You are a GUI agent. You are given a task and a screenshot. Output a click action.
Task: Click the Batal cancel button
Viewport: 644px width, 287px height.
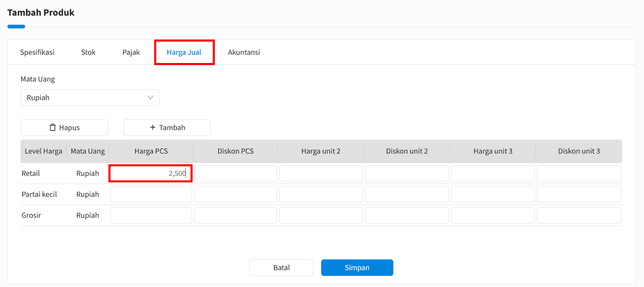pyautogui.click(x=281, y=268)
